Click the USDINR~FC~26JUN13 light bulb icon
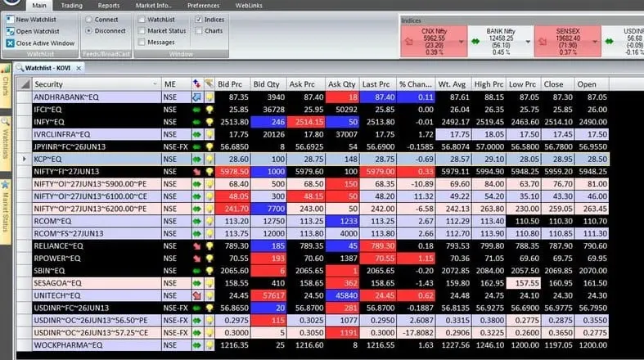This screenshot has height=360, width=644. 209,308
